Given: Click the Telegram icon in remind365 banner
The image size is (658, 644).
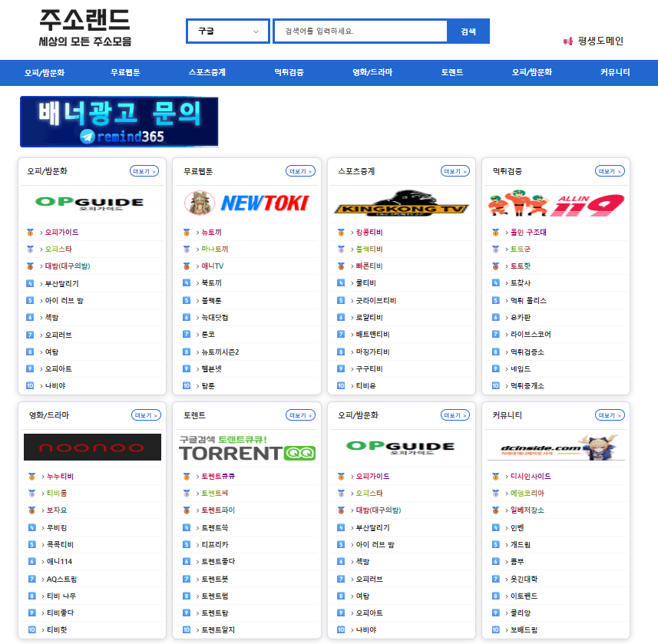Looking at the screenshot, I should coord(88,137).
